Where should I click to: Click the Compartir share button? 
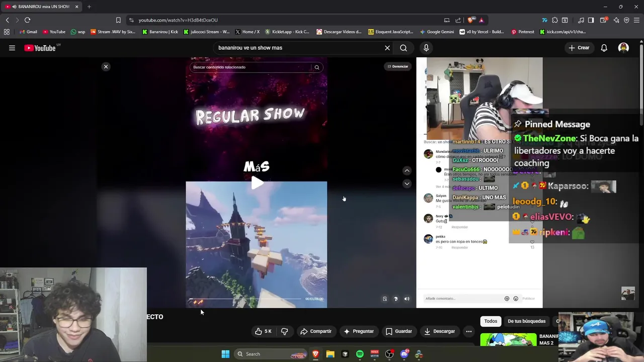click(316, 331)
